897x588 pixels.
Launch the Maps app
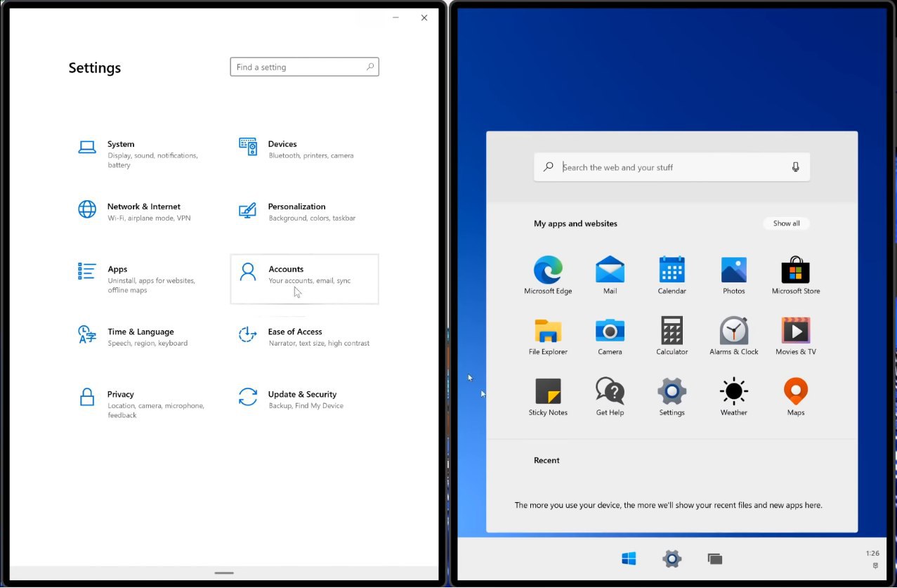796,397
